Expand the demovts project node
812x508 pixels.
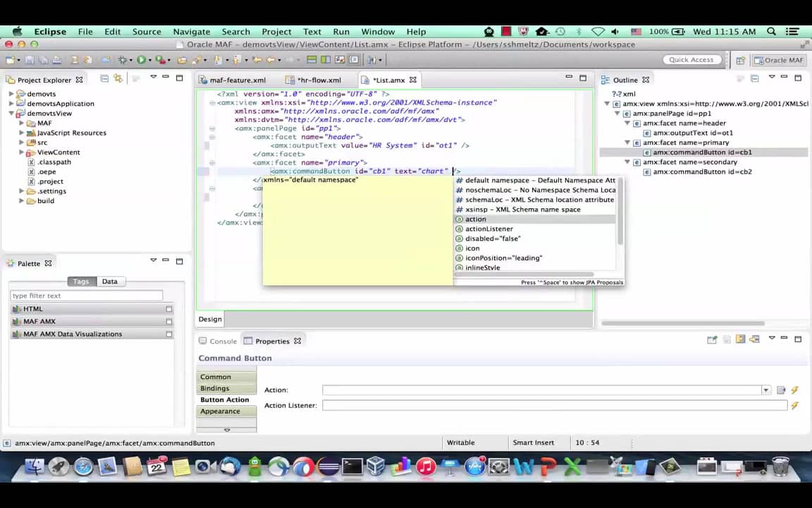pos(11,94)
